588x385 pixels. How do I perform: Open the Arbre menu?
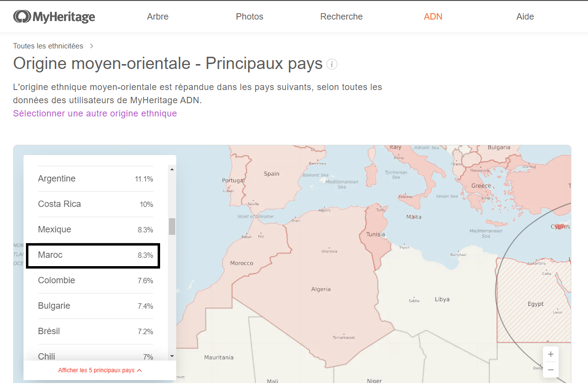(158, 17)
